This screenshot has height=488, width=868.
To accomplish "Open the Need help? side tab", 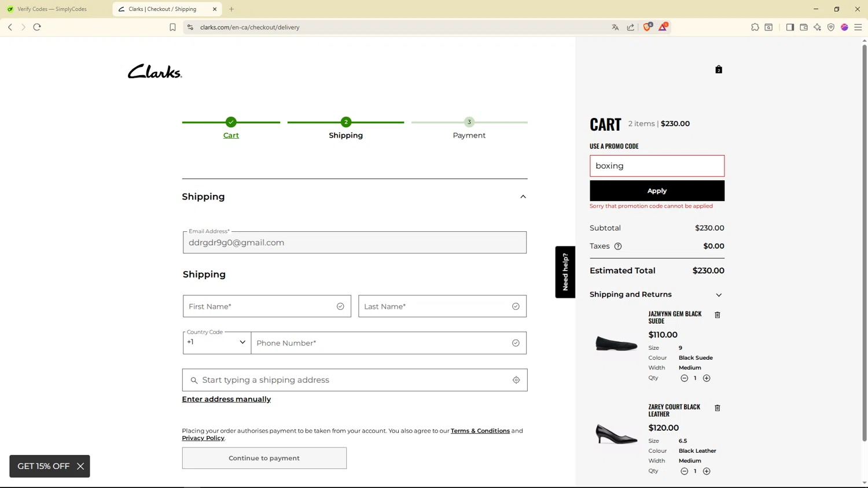I will [565, 272].
